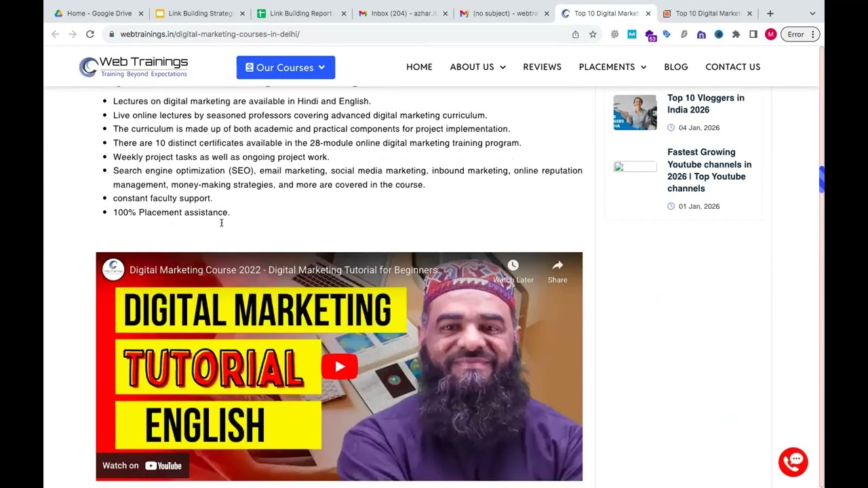868x488 pixels.
Task: Click the Web Trainings logo
Action: pos(134,66)
